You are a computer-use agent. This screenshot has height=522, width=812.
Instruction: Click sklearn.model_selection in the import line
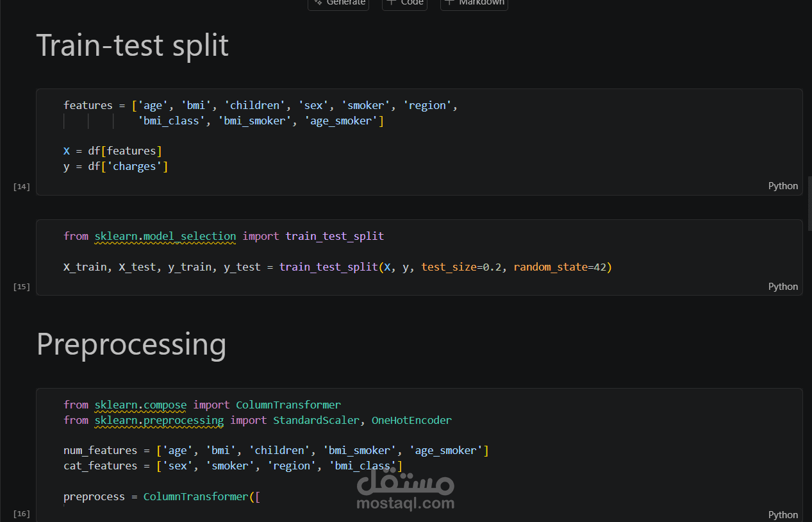pos(165,236)
